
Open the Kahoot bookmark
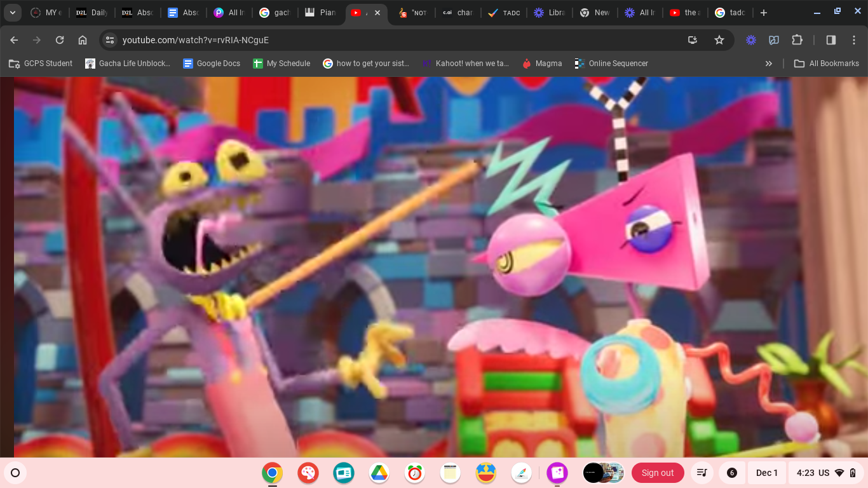click(466, 64)
